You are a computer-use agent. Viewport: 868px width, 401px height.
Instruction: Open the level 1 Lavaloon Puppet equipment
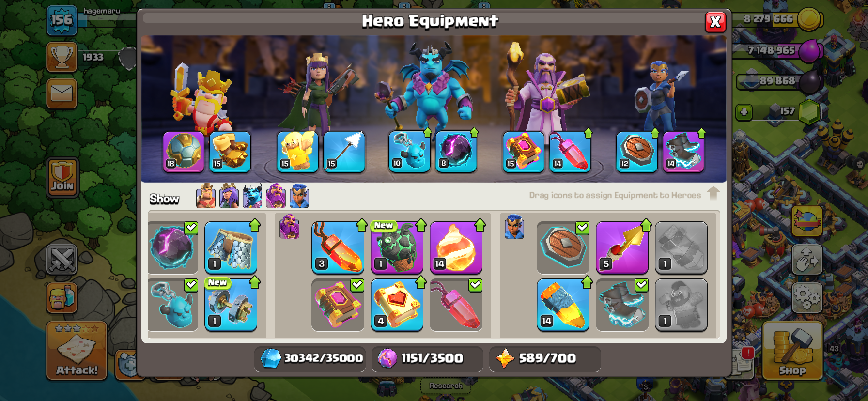point(397,247)
